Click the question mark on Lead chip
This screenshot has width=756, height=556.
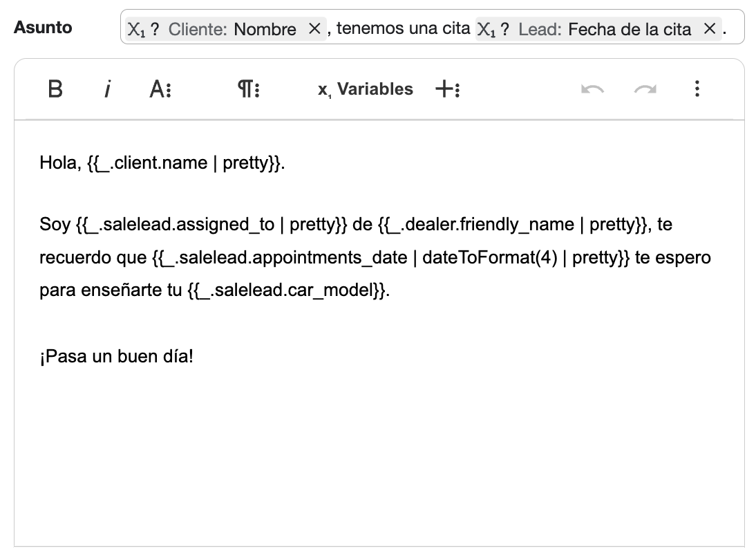tap(505, 29)
